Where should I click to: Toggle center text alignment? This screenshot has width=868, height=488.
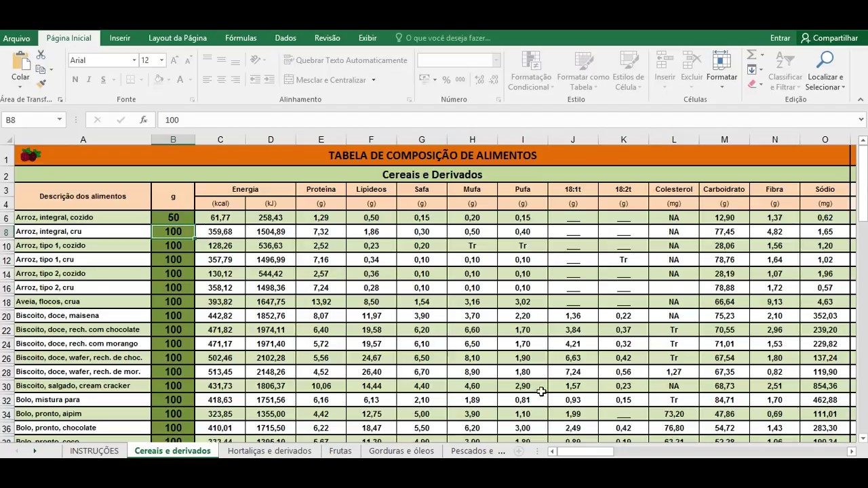coord(221,80)
